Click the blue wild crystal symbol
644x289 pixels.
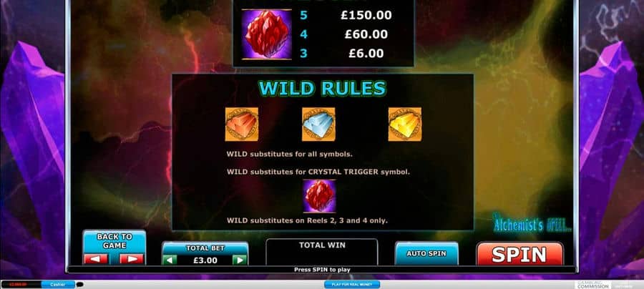[x=318, y=124]
